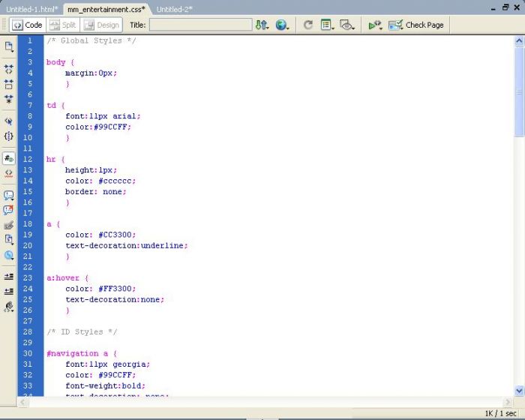
Task: Open the File Management dropdown
Action: click(x=261, y=25)
